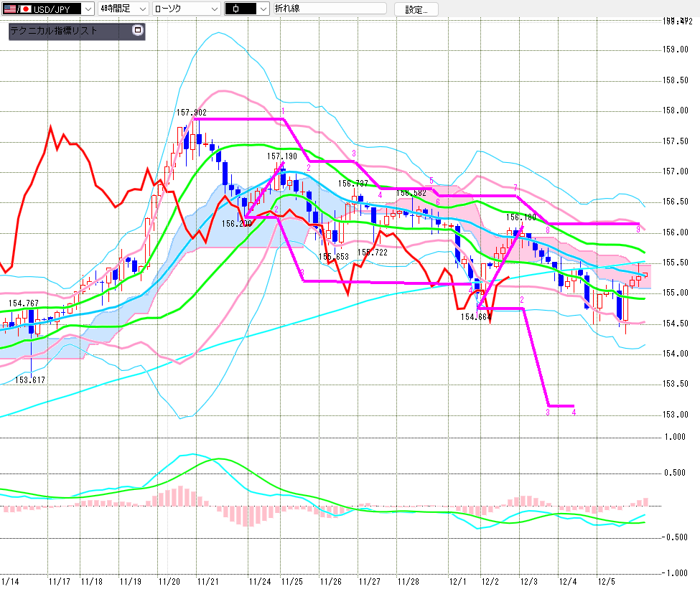
Task: Click the 153.617 low price label
Action: [29, 380]
